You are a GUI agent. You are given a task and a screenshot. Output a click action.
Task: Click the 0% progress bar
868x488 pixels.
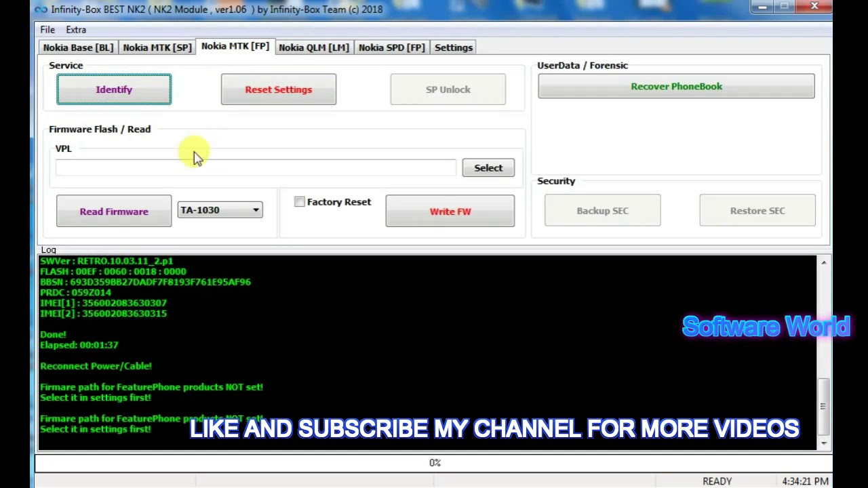[434, 463]
